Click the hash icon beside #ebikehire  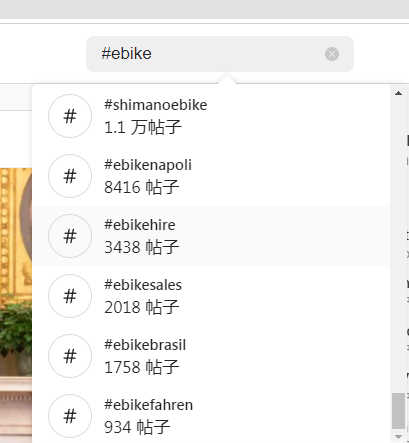click(70, 236)
